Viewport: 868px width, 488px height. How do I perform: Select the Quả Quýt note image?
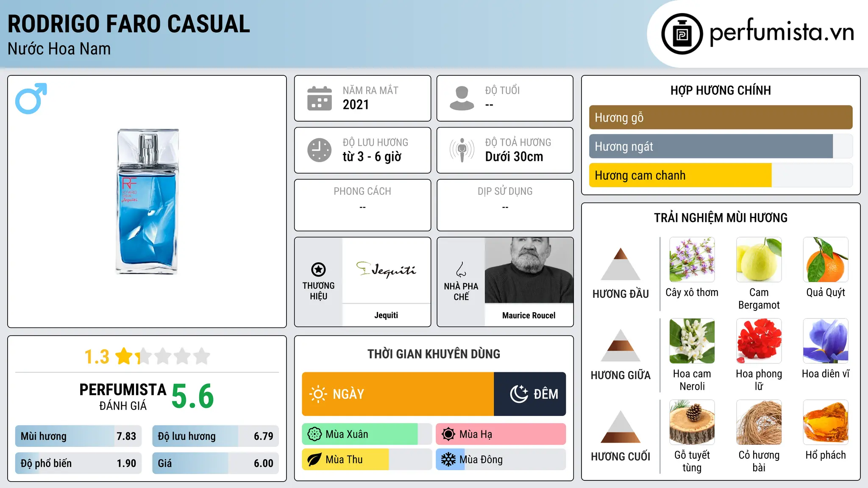click(x=826, y=260)
